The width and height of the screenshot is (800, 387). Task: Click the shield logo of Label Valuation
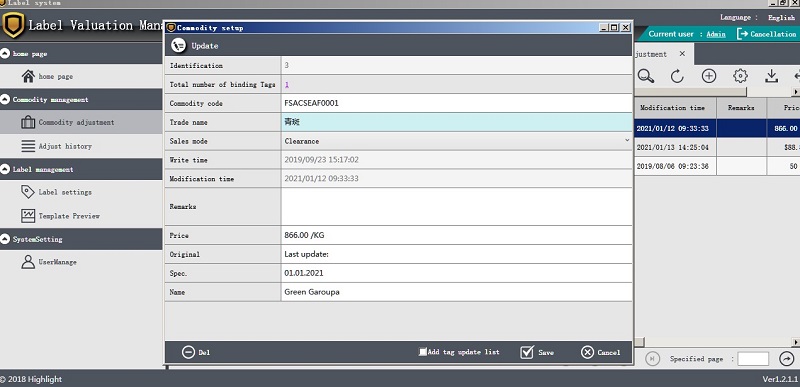click(x=13, y=24)
